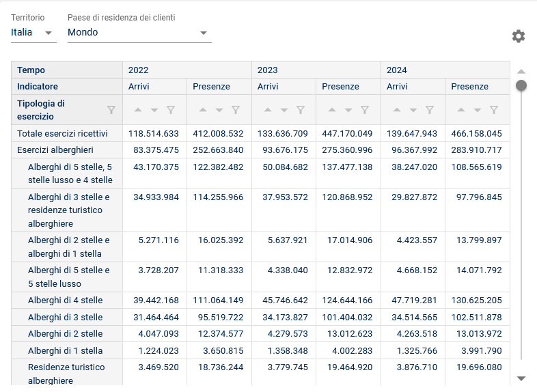
Task: Sort 2023 Presenze column descending
Action: (x=348, y=110)
